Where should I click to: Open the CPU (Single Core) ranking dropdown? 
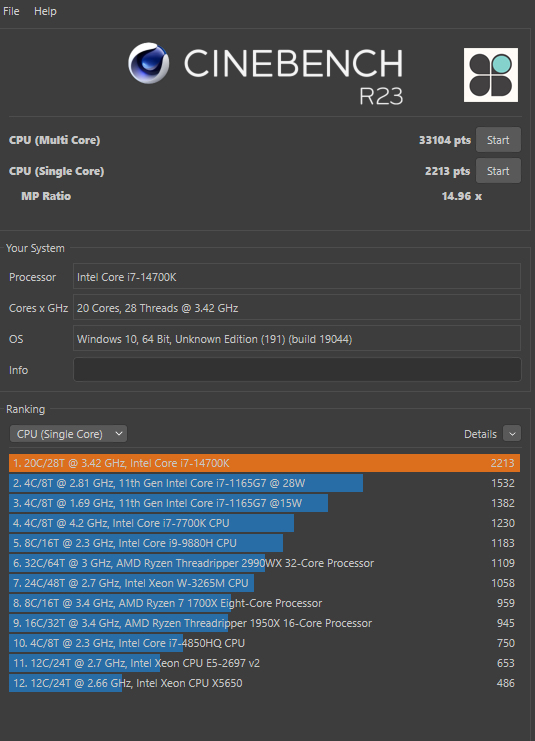pos(69,434)
